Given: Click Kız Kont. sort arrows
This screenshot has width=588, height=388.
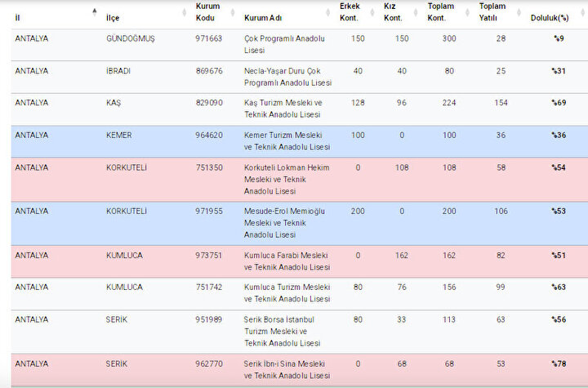Looking at the screenshot, I should (416, 12).
